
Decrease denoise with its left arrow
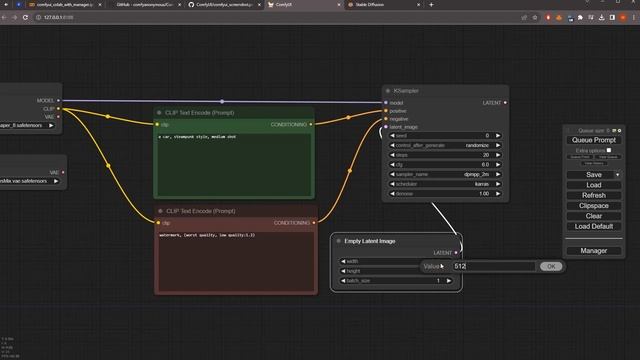pyautogui.click(x=392, y=194)
